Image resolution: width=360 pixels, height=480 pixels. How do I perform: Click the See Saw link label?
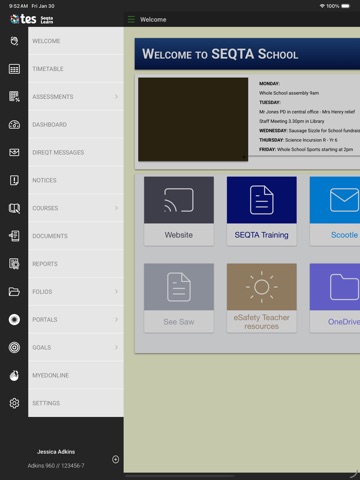click(x=179, y=322)
